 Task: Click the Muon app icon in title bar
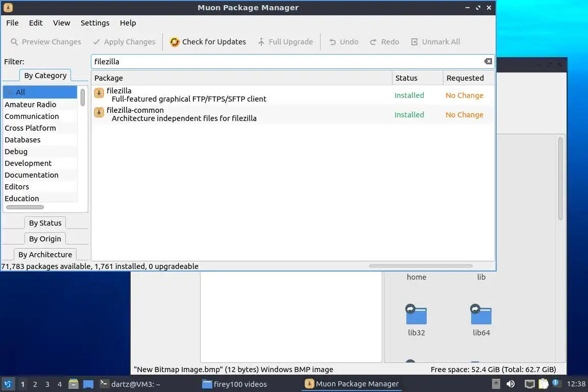pyautogui.click(x=8, y=7)
